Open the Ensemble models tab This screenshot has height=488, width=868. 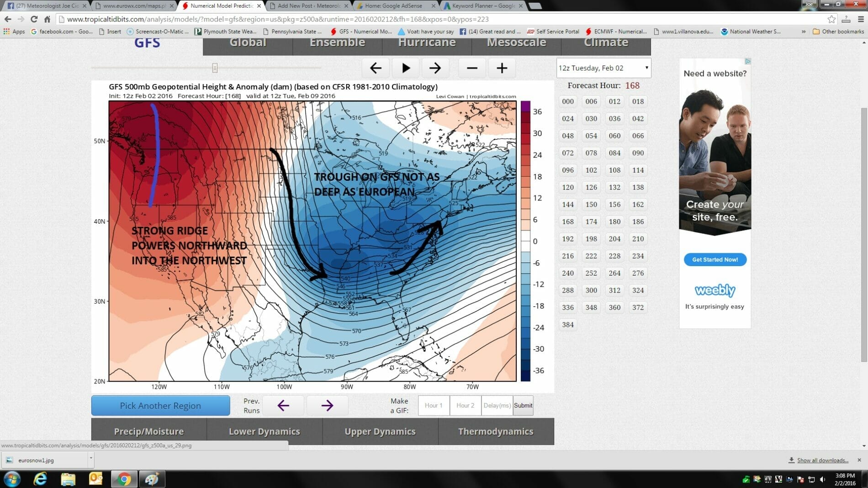pyautogui.click(x=337, y=43)
